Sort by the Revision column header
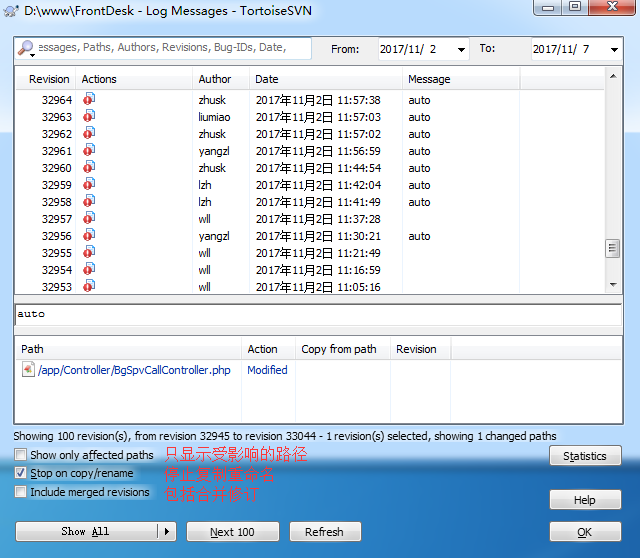This screenshot has width=640, height=558. pos(46,79)
